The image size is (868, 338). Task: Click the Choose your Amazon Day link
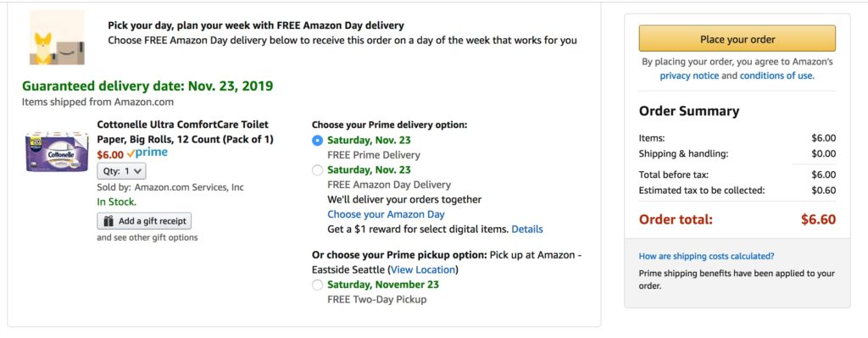(x=386, y=214)
